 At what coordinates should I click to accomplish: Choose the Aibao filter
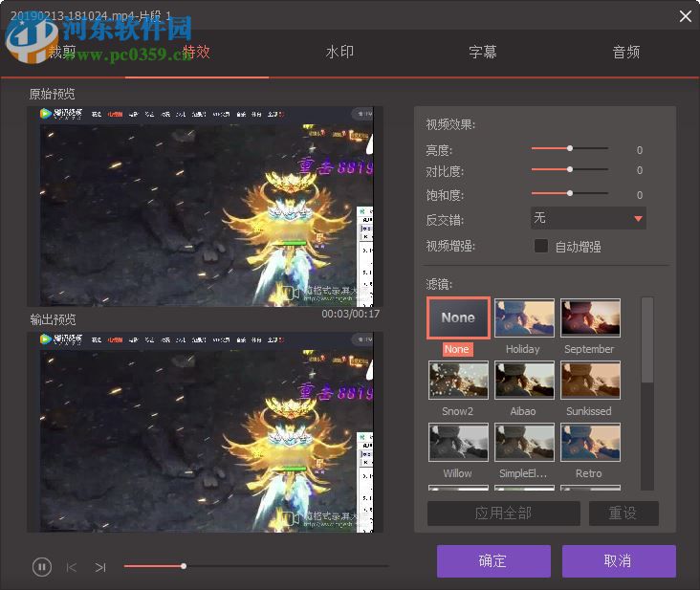coord(524,380)
